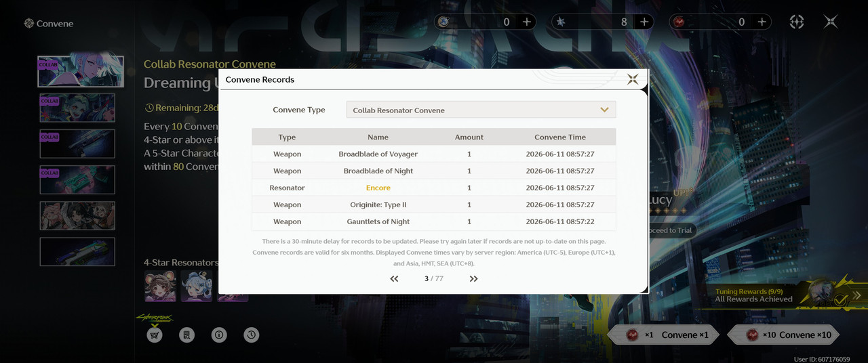Click the Type column header
The width and height of the screenshot is (868, 363).
coord(287,137)
